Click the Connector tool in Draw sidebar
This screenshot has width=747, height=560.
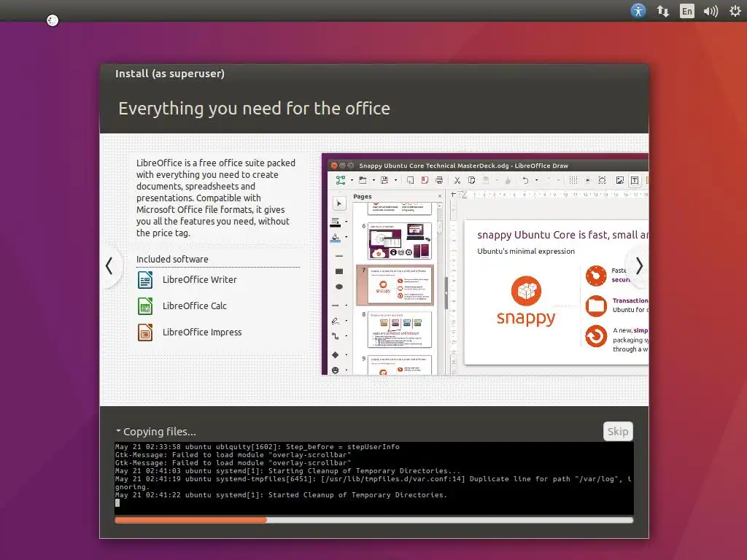coord(336,336)
